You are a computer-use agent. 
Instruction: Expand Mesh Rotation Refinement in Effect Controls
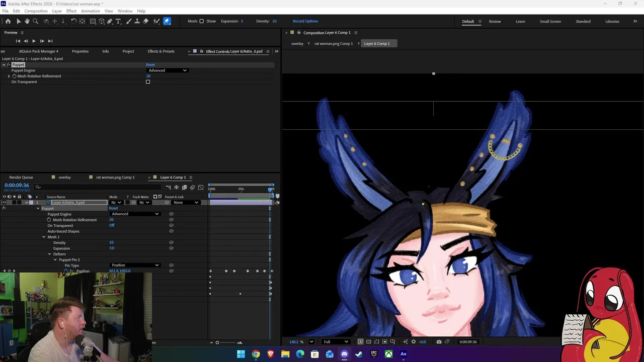coord(9,76)
